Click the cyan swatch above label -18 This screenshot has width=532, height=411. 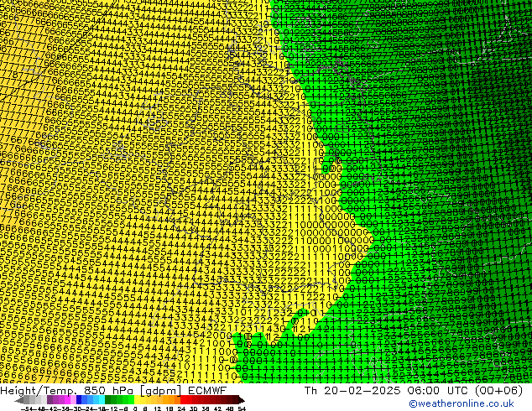(x=102, y=400)
